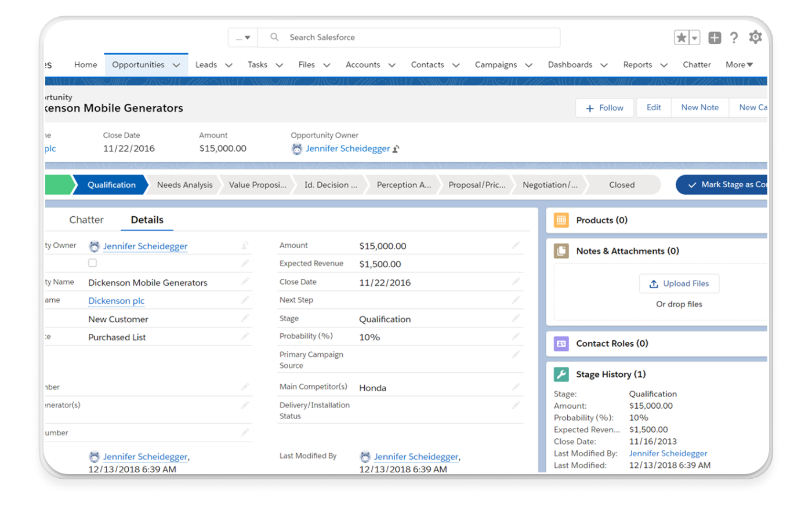
Task: Select the Needs Analysis stage in path
Action: click(184, 185)
